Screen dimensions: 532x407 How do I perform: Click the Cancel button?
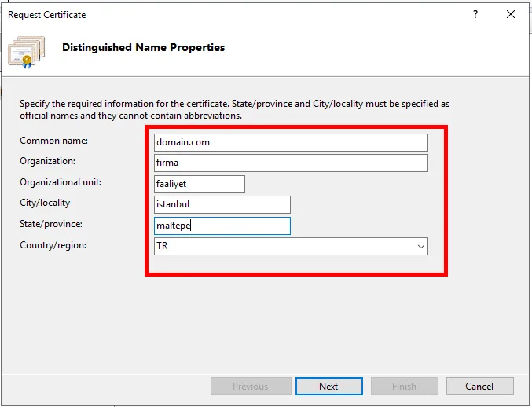(x=479, y=386)
